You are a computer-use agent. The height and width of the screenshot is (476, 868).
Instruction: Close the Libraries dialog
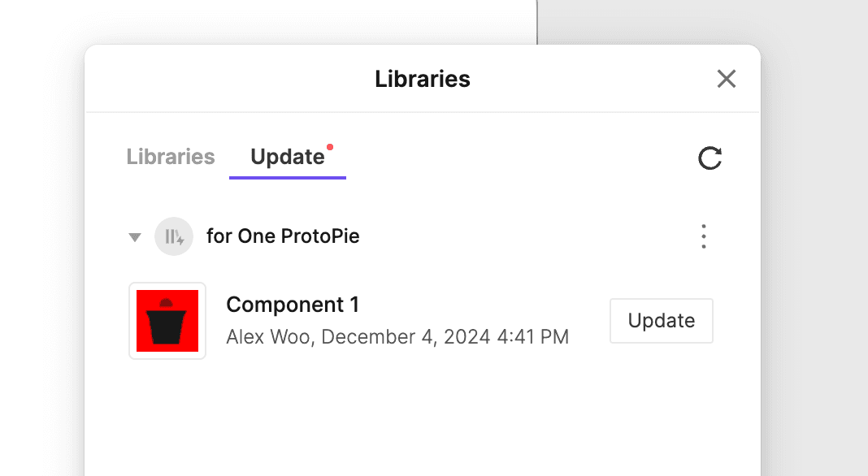(x=726, y=79)
